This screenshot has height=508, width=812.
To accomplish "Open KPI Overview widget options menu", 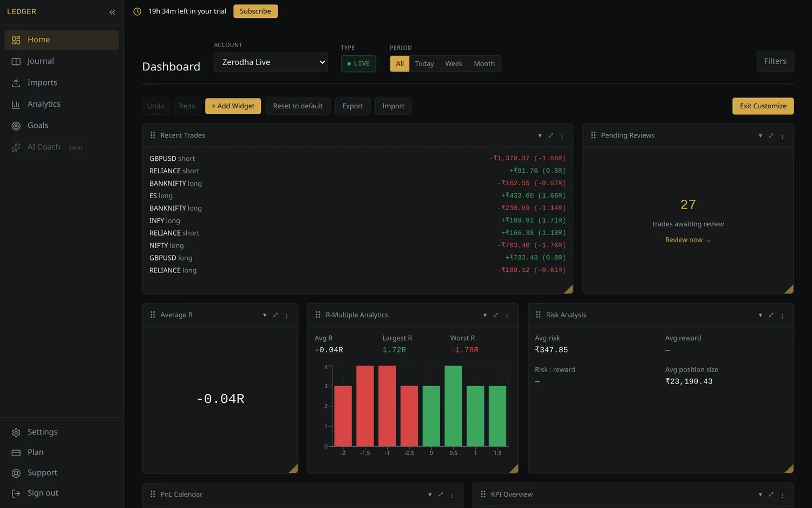I will (782, 495).
